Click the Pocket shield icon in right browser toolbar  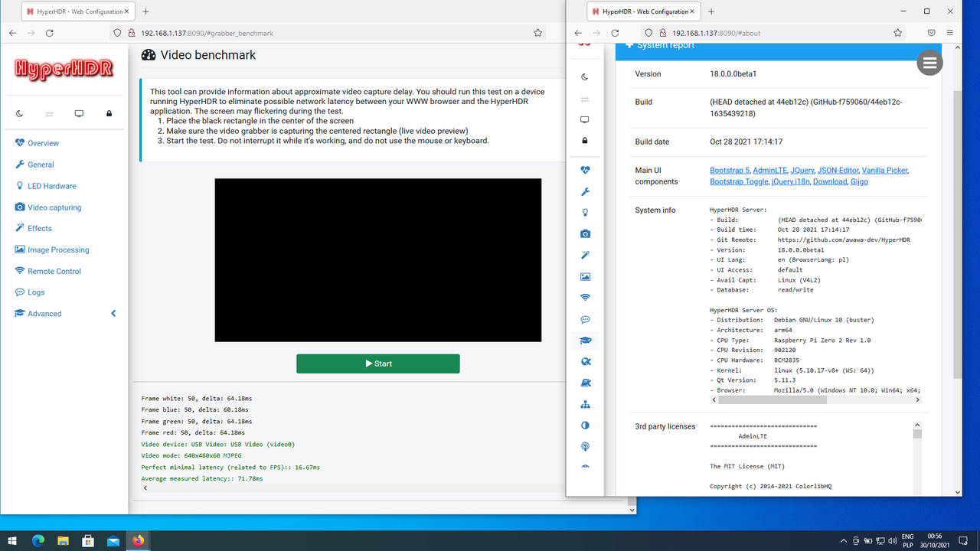931,33
